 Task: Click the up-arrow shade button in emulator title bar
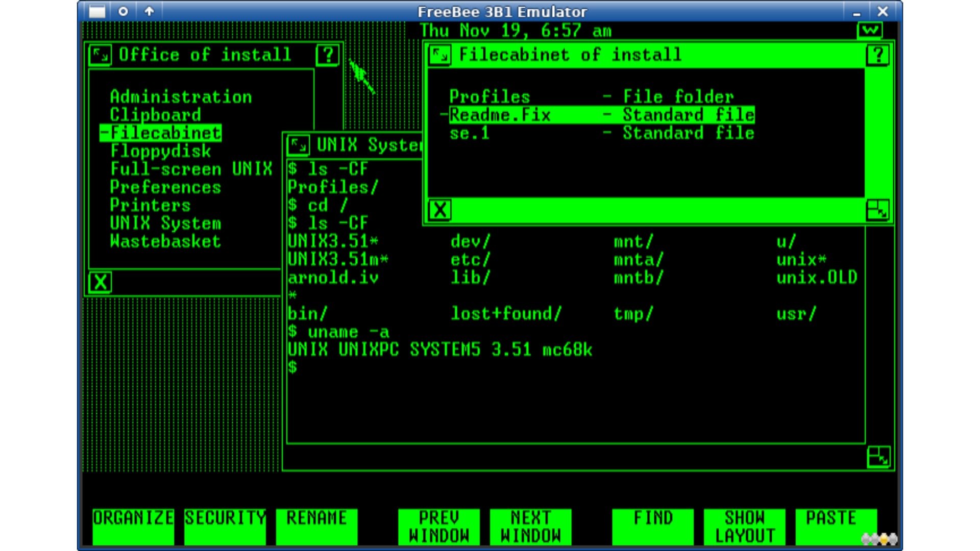pos(149,11)
